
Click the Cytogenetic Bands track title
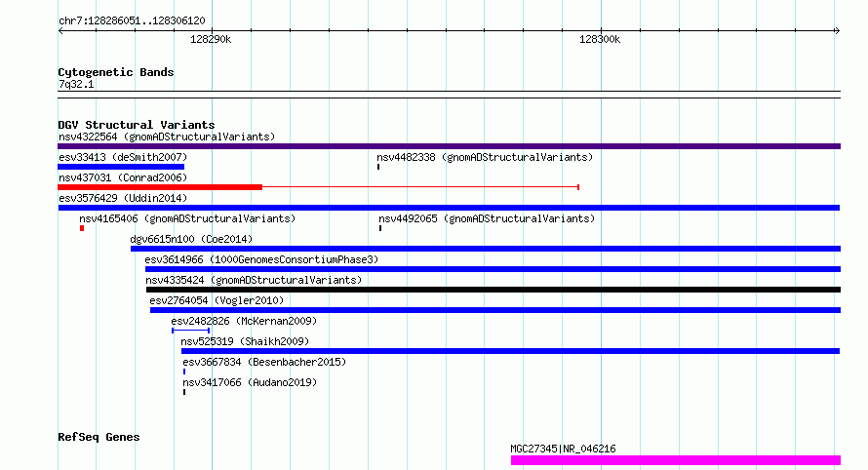coord(116,72)
